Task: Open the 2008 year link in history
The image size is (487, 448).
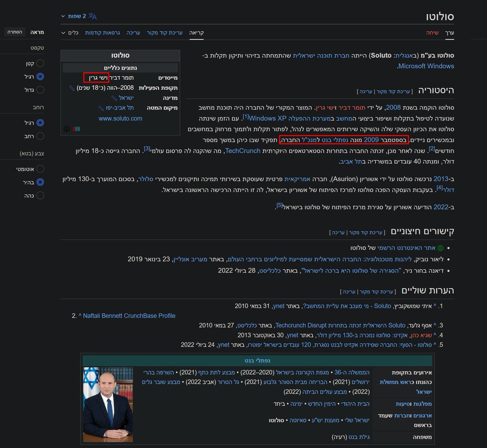Action: (x=393, y=108)
